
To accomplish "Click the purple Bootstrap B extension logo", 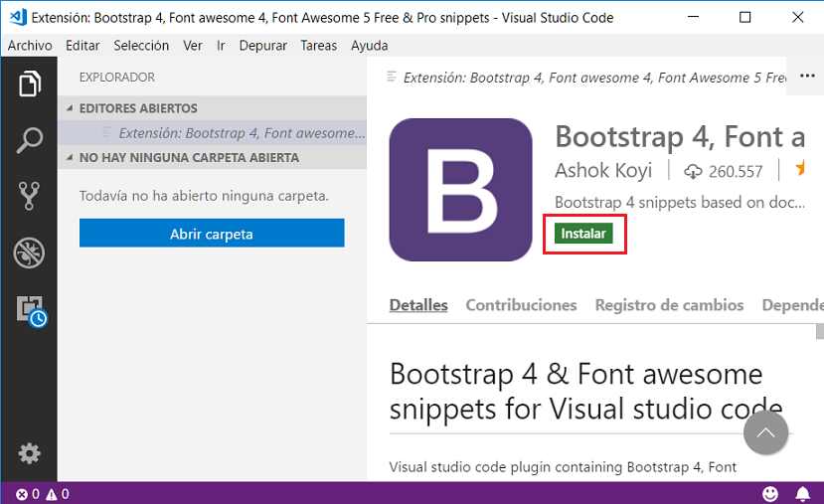I will 461,190.
